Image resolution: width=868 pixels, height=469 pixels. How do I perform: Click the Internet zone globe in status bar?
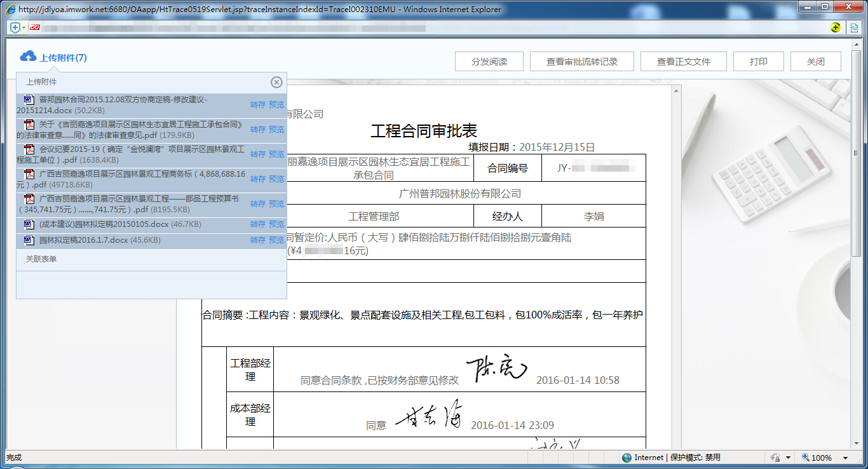point(627,458)
